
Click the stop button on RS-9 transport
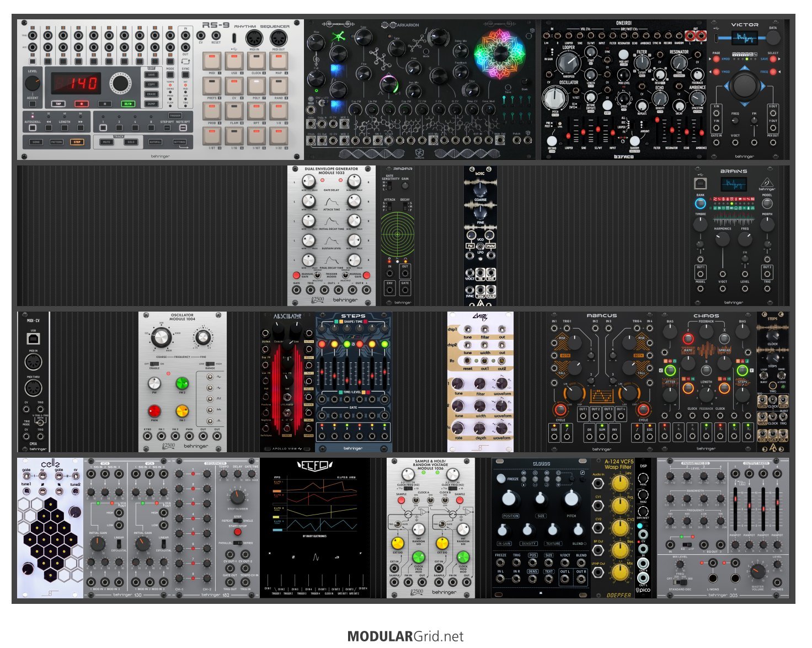point(105,104)
